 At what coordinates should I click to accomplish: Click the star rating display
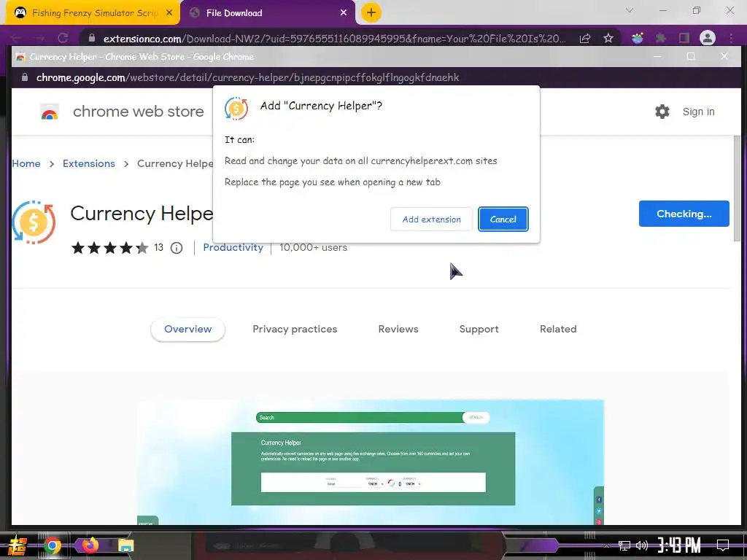(109, 248)
